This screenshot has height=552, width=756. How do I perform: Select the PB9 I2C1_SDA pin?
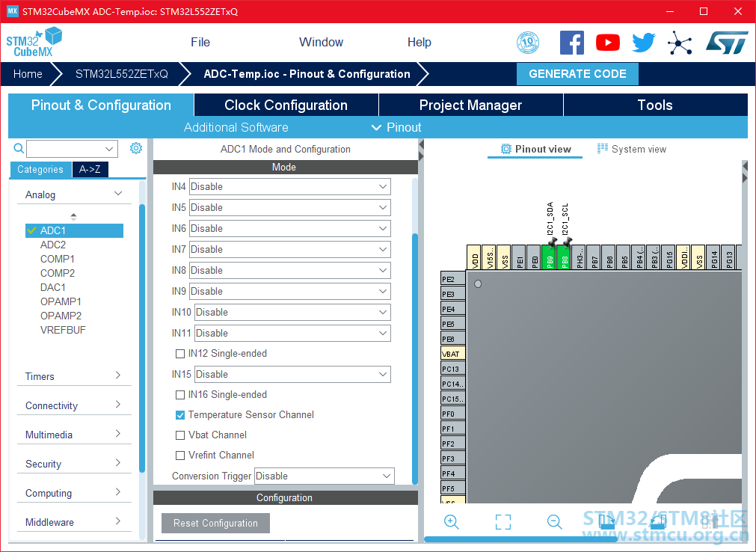click(549, 257)
